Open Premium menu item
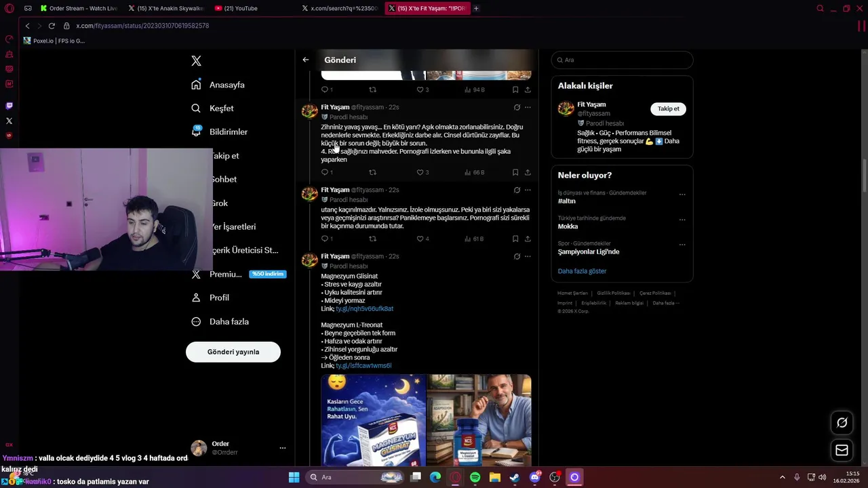Image resolution: width=868 pixels, height=488 pixels. pyautogui.click(x=238, y=274)
